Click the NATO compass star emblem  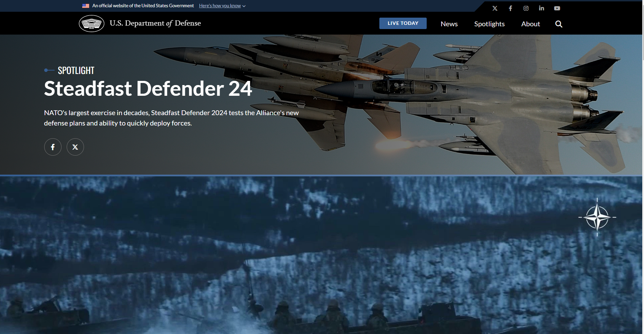pos(597,217)
